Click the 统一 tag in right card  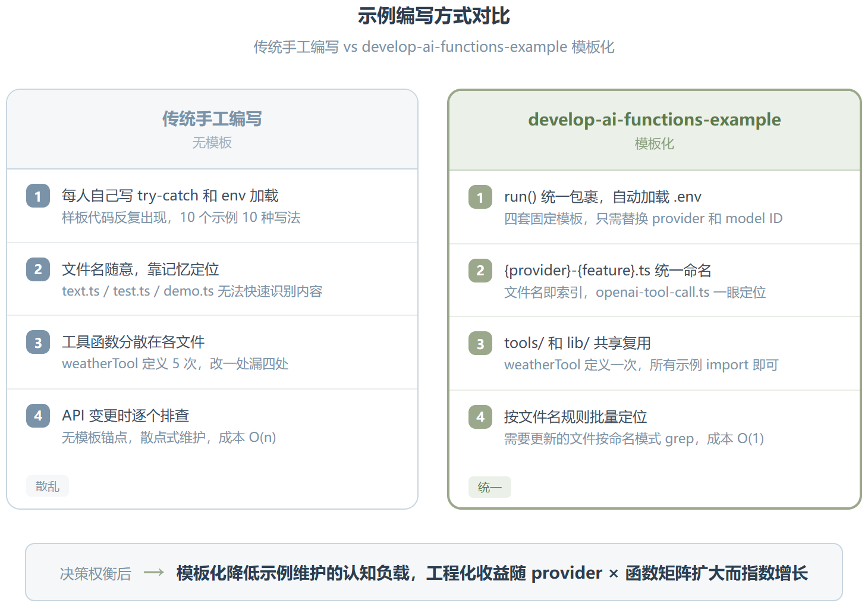pyautogui.click(x=490, y=488)
